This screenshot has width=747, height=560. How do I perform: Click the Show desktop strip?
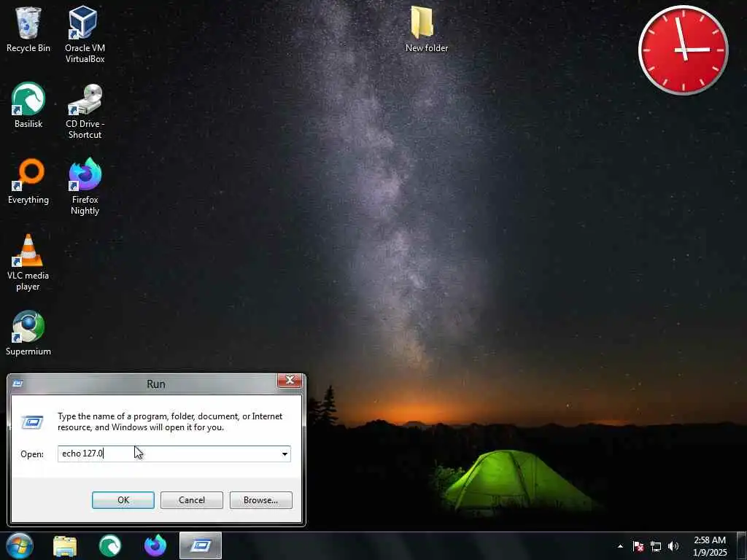[x=743, y=546]
